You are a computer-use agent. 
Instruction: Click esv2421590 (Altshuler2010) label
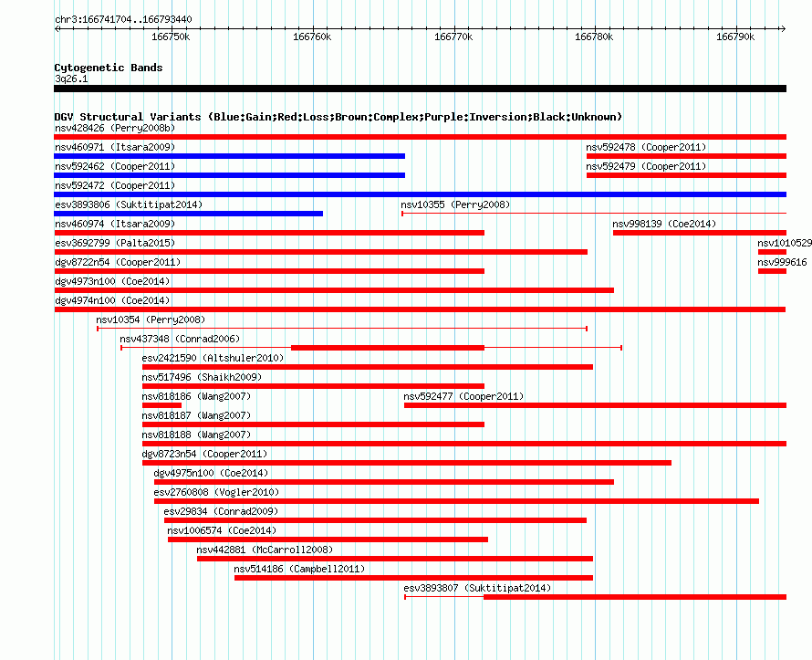tap(213, 358)
